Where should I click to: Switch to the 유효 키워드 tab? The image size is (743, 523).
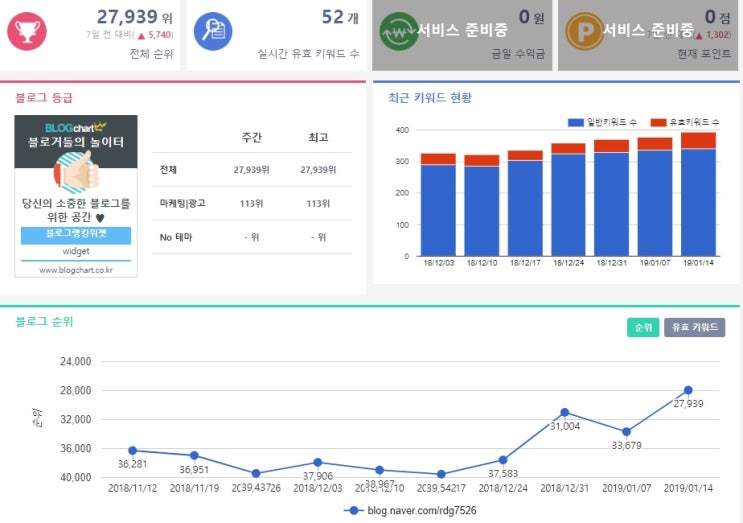click(x=694, y=327)
